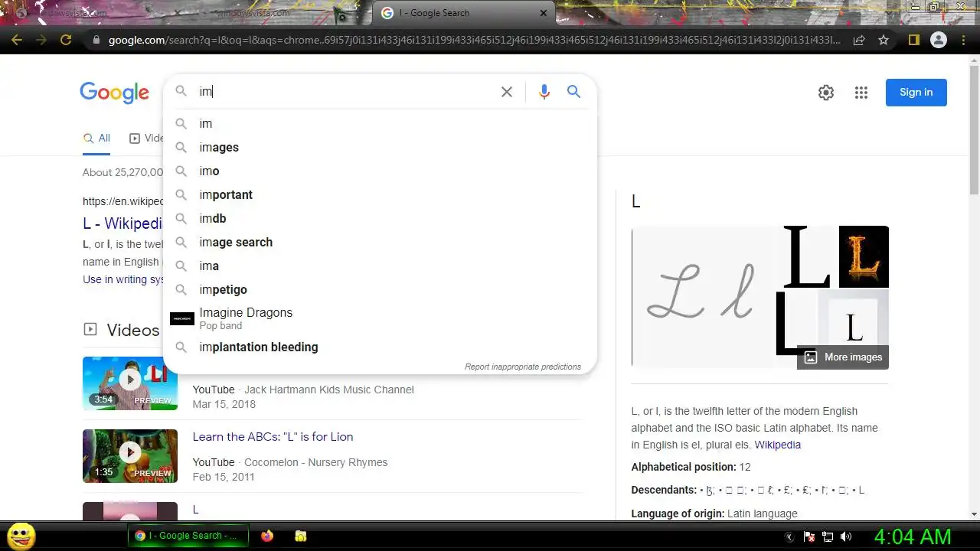Click the red flag security tray icon
The width and height of the screenshot is (980, 551).
coord(809,536)
